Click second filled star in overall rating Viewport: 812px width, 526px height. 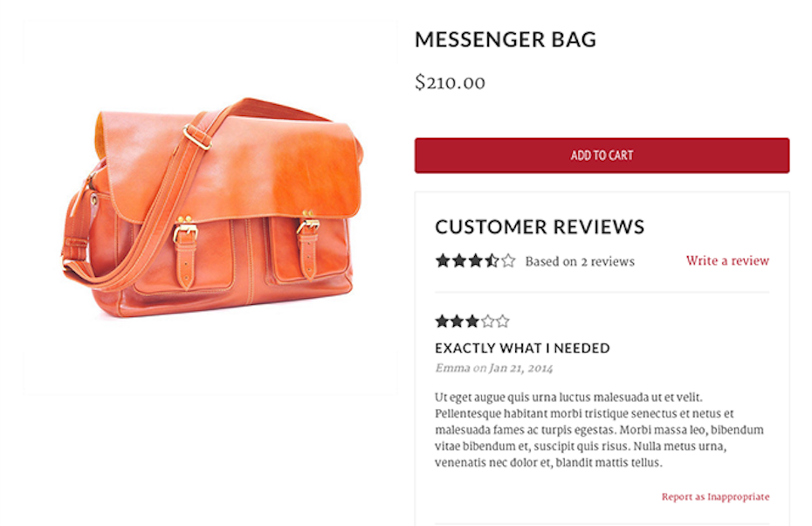coord(459,260)
